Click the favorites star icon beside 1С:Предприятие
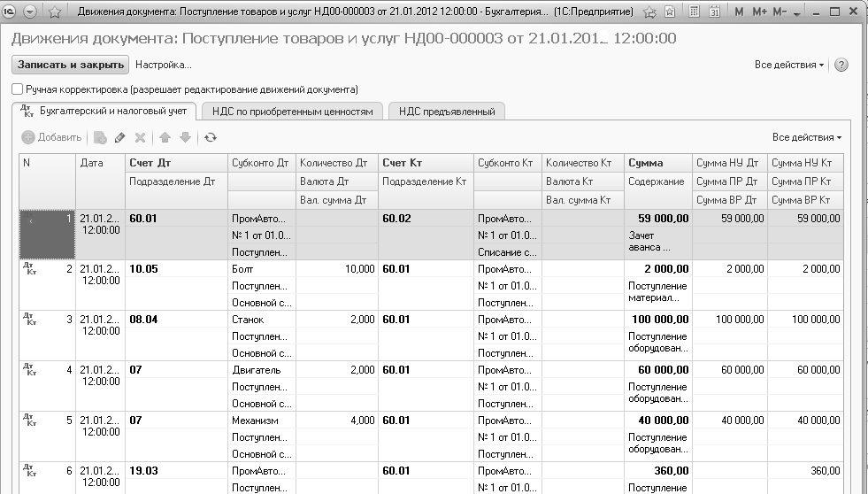The width and height of the screenshot is (868, 494). click(649, 12)
